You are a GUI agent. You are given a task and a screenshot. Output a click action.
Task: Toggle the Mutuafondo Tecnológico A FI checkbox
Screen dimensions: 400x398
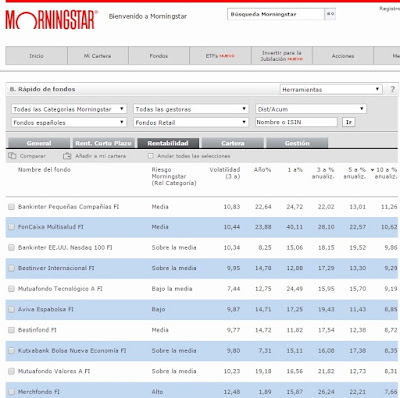11,289
